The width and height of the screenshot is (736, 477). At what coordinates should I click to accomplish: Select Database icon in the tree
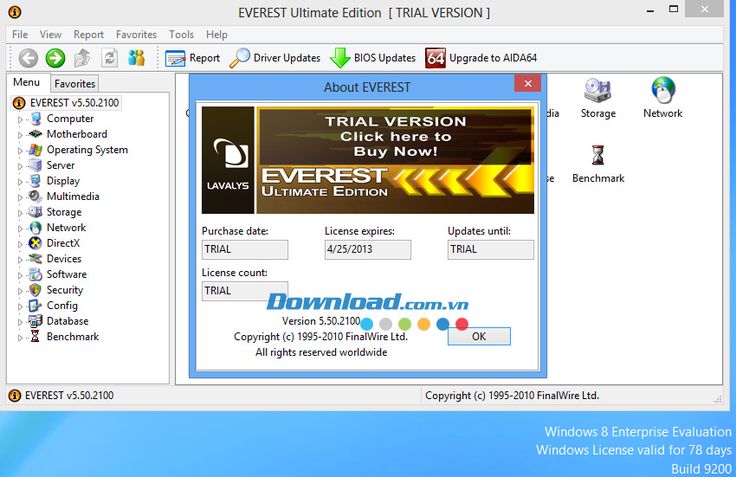[x=36, y=321]
